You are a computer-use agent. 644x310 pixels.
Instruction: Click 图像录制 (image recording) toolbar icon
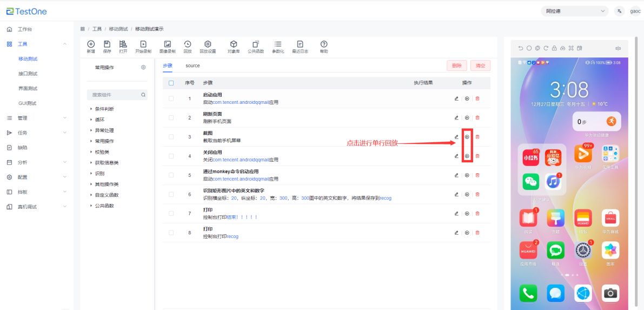pos(167,47)
